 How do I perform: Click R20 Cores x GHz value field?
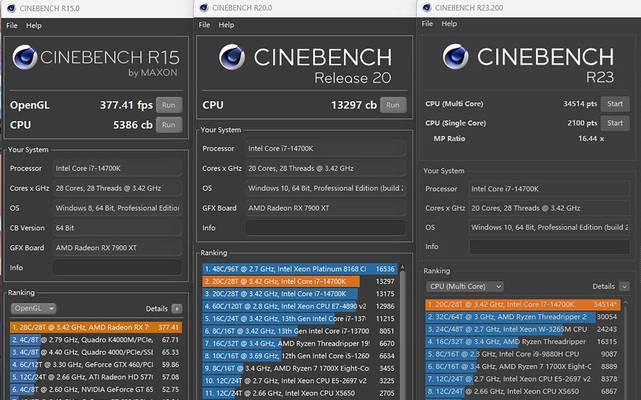325,169
